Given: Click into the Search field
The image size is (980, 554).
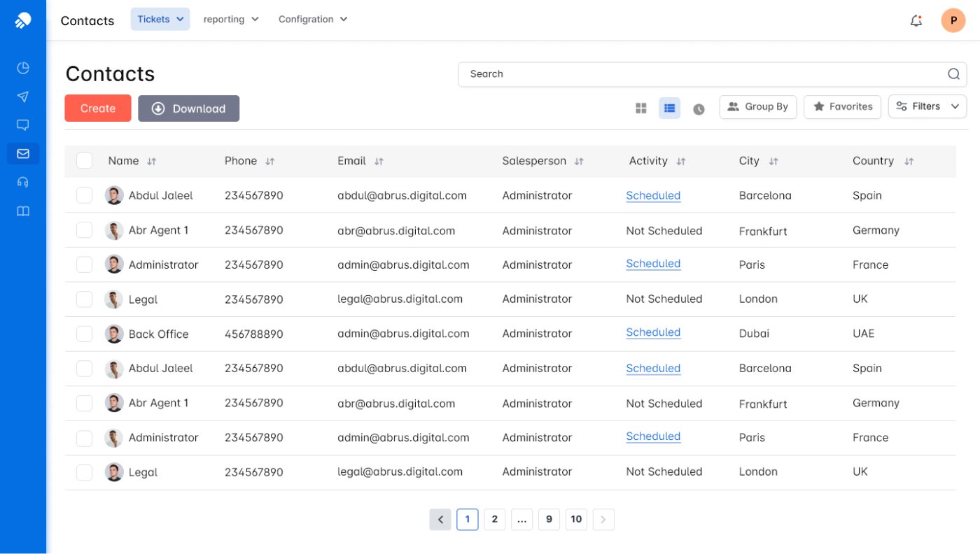Looking at the screenshot, I should click(700, 74).
